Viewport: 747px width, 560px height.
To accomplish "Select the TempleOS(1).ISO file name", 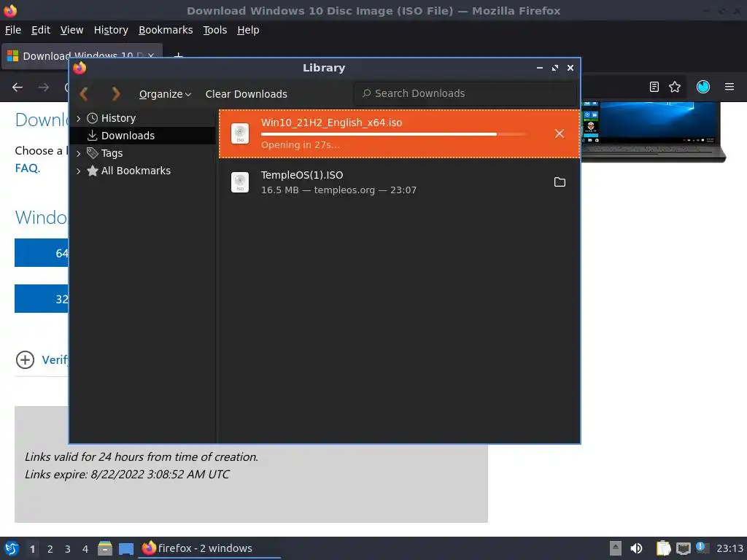I will [301, 175].
